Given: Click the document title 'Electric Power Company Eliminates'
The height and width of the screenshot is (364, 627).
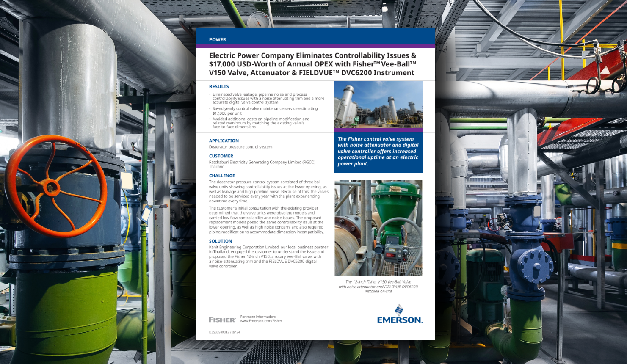Looking at the screenshot, I should tap(312, 64).
